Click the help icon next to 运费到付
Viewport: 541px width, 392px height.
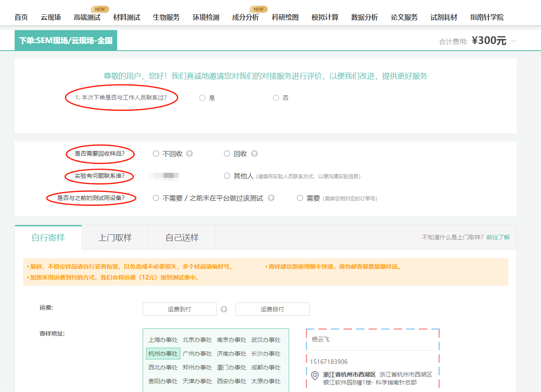click(223, 309)
